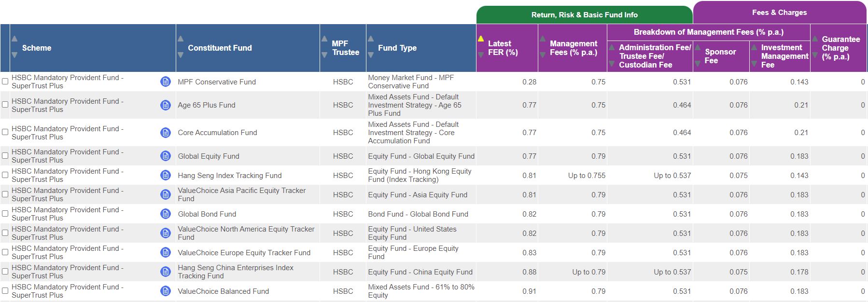Sort ascending by Sponsor Fee
This screenshot has height=302, width=868.
pyautogui.click(x=698, y=47)
